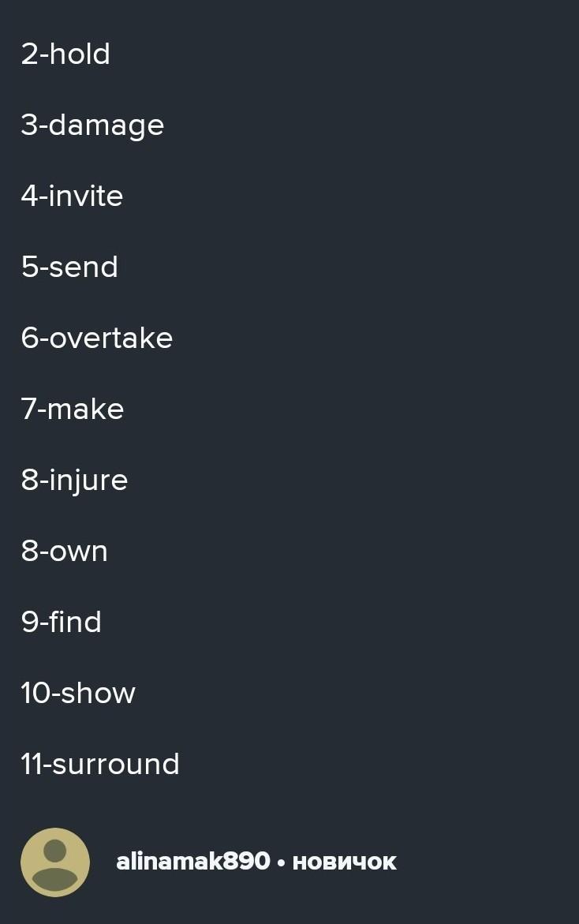Select the '8-own' answer line
Screen dimensions: 579x924
(64, 552)
